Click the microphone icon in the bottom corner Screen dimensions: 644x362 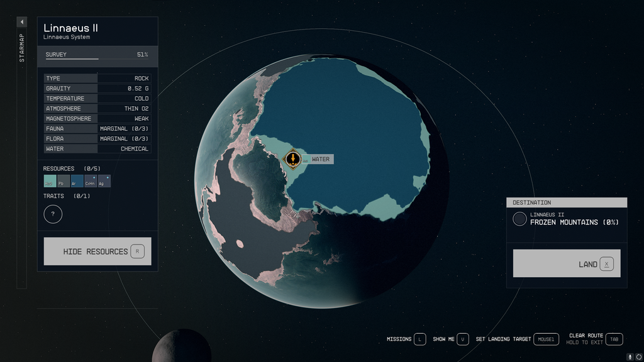[x=630, y=356]
